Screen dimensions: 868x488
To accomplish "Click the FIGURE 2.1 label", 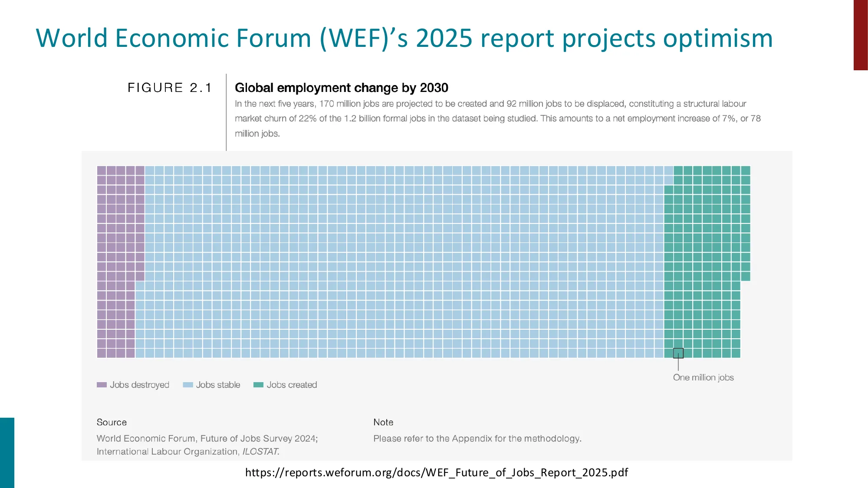I will coord(170,88).
